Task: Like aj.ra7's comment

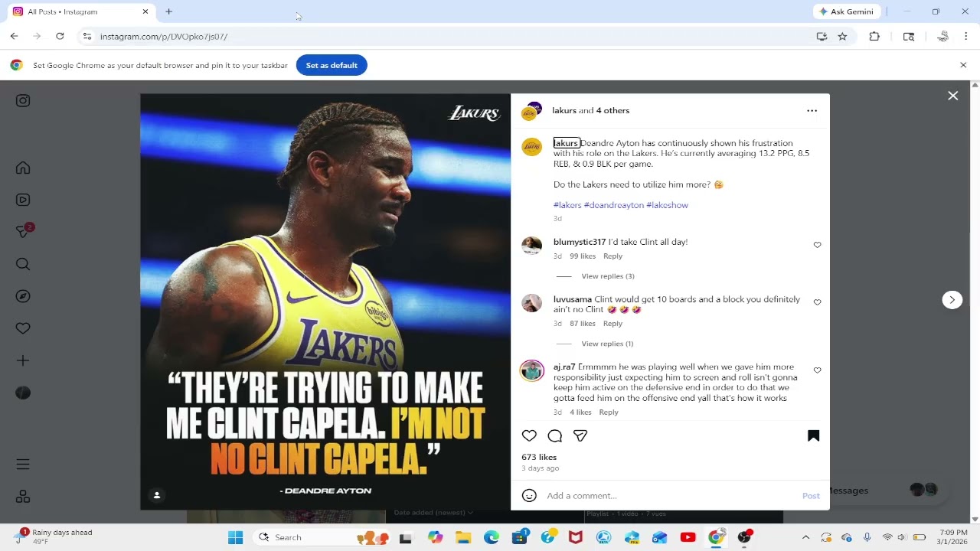Action: 817,370
